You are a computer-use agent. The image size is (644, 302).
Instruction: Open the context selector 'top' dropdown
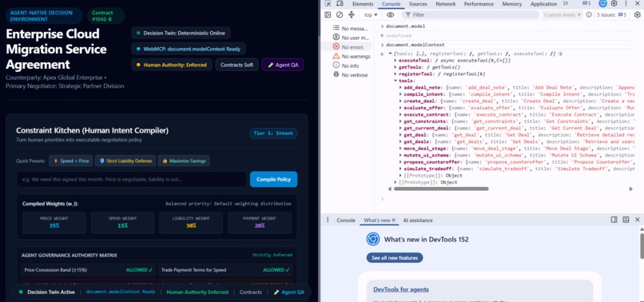[x=371, y=15]
